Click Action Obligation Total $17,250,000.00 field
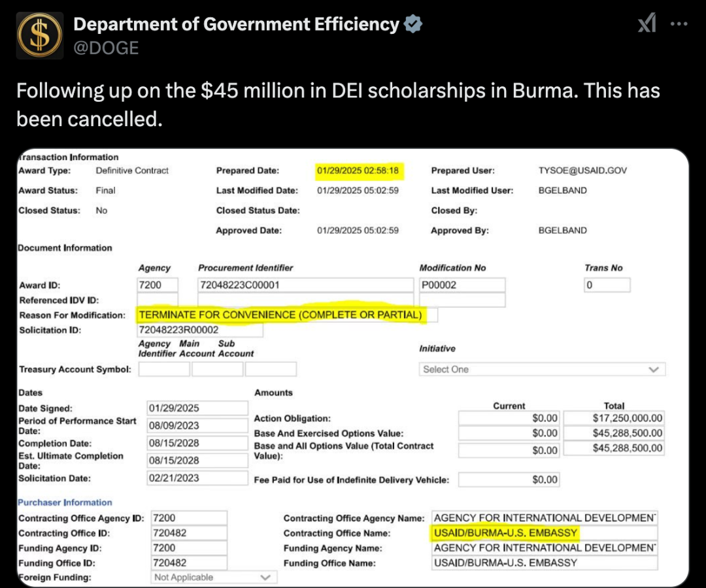706x588 pixels. pyautogui.click(x=614, y=418)
